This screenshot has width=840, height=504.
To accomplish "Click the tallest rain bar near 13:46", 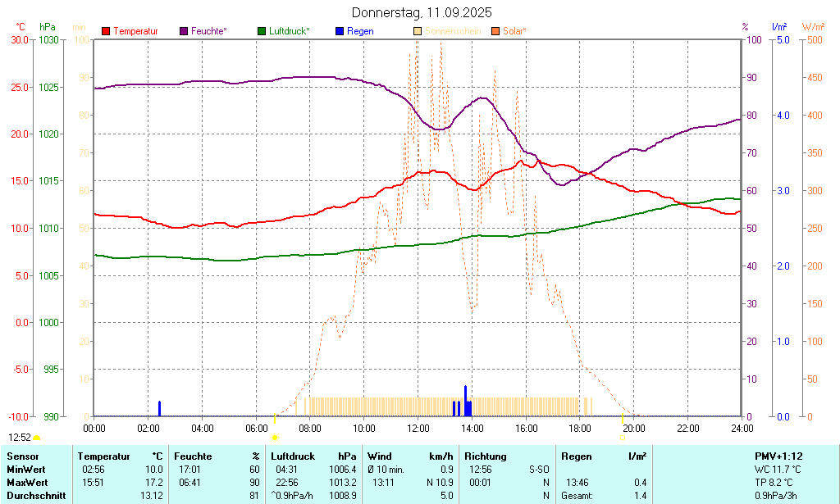I will point(466,401).
